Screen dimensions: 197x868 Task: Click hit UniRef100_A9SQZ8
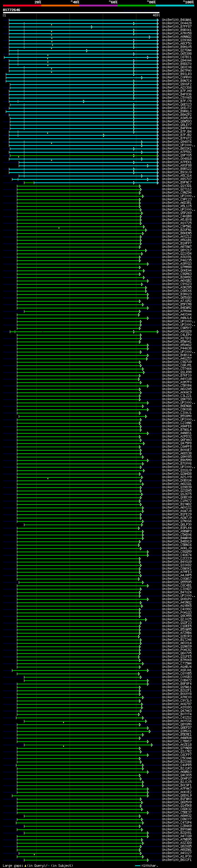tap(177, 332)
